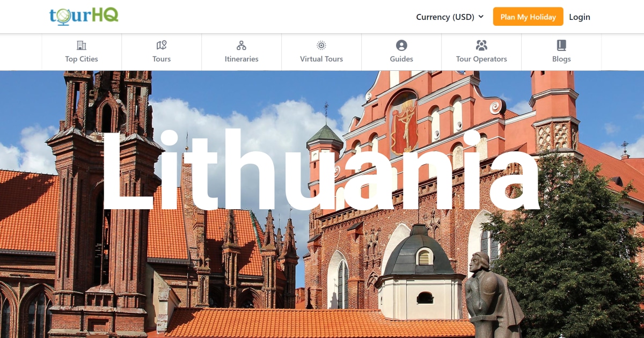Image resolution: width=644 pixels, height=338 pixels.
Task: Select the Top Cities buildings icon
Action: [x=81, y=45]
